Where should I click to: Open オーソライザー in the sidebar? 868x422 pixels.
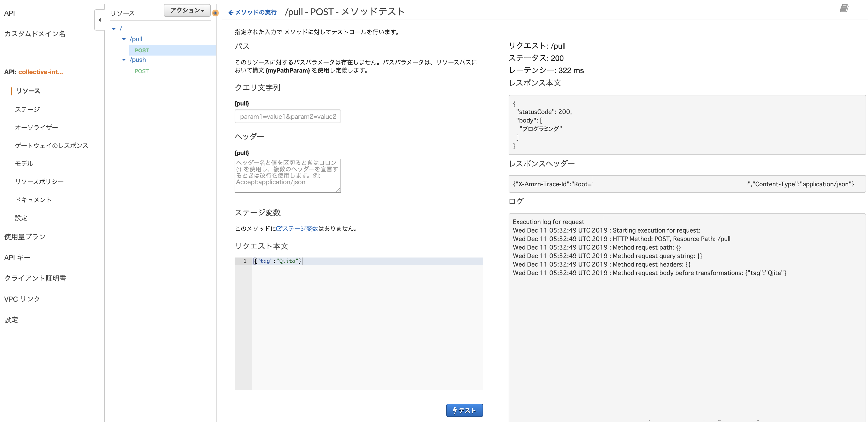tap(36, 128)
